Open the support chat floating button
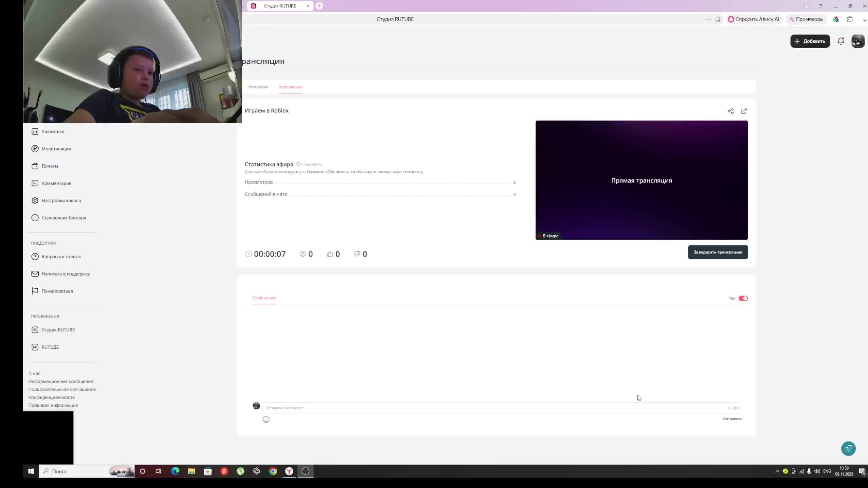 pos(848,448)
